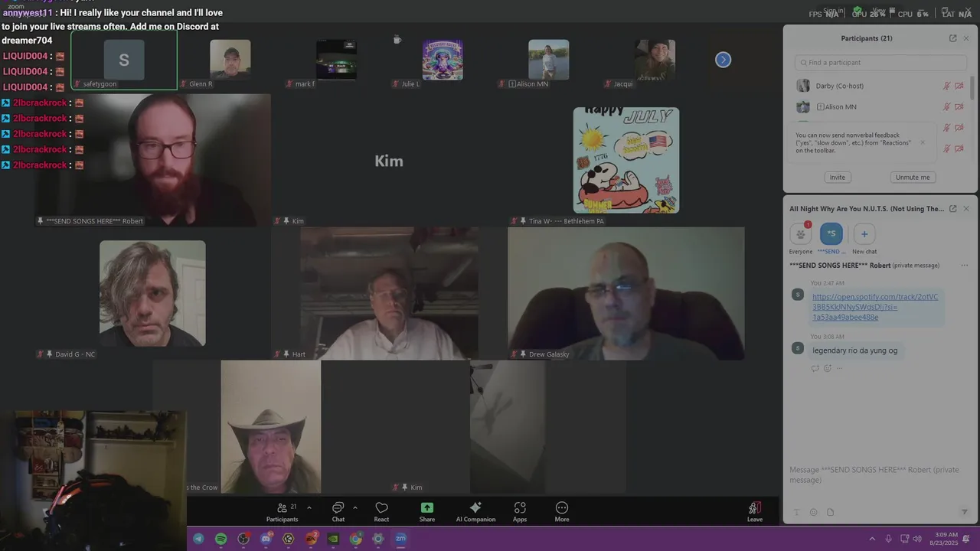
Task: Show hidden system tray icons
Action: point(871,539)
